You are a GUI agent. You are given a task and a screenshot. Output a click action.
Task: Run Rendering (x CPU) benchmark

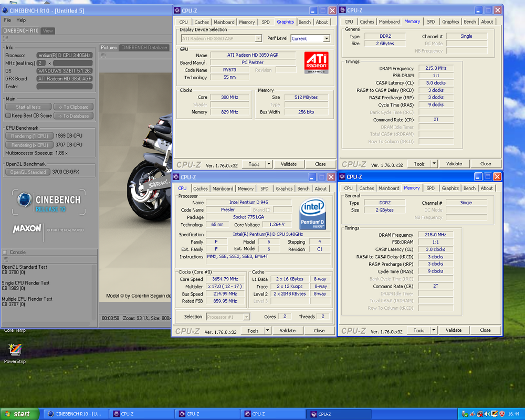point(29,145)
